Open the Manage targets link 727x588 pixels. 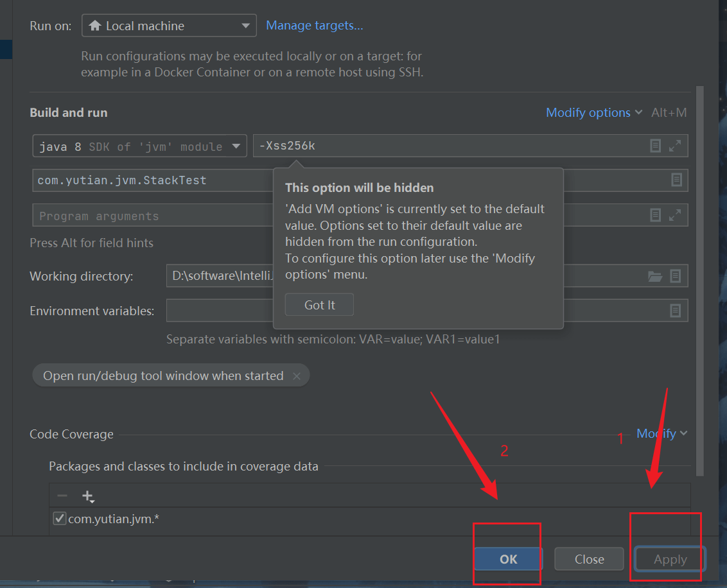(x=315, y=26)
